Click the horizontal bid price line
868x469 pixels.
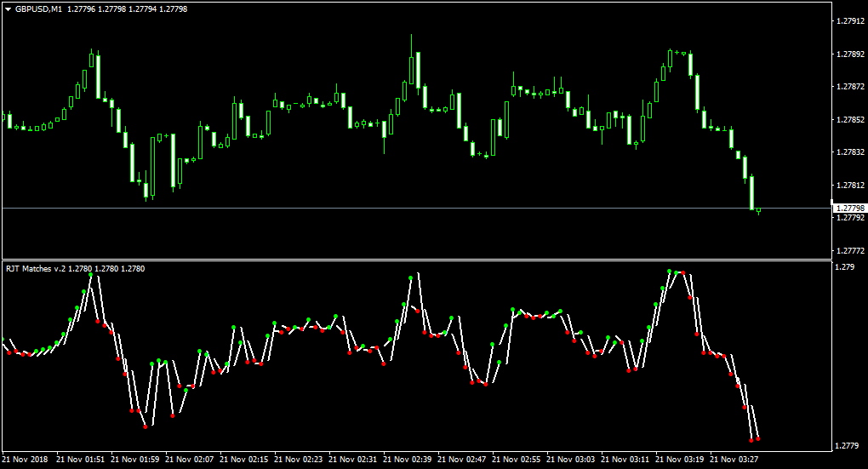[x=416, y=209]
